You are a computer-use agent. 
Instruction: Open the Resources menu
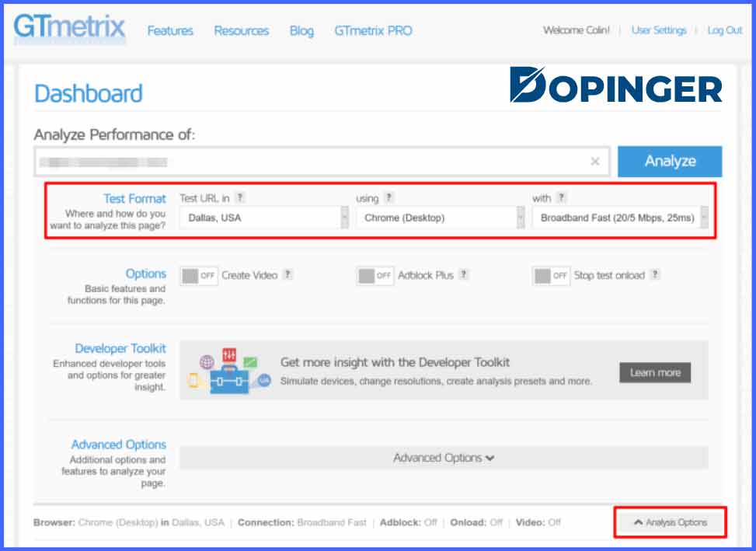pyautogui.click(x=242, y=31)
